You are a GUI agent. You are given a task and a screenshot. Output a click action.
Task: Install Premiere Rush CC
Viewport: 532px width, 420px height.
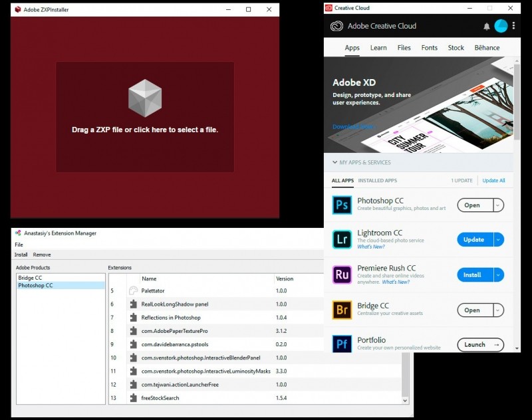click(475, 275)
